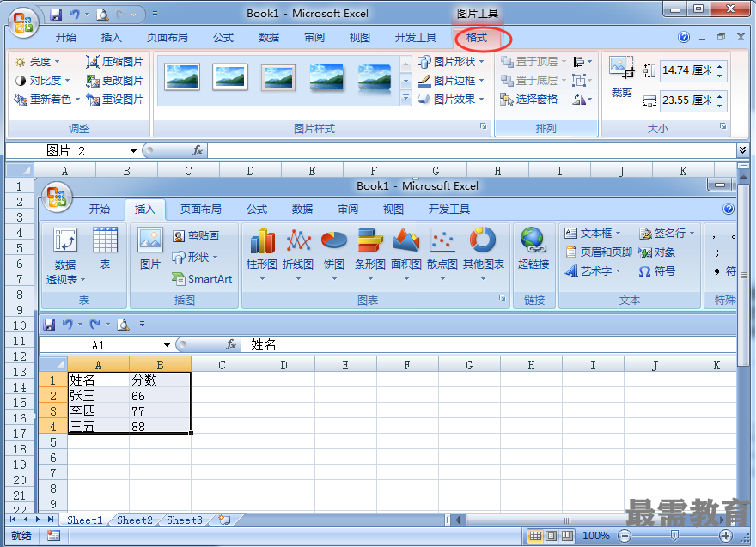
Task: Click Clip Art (剪贴画) in picture
Action: tap(196, 235)
